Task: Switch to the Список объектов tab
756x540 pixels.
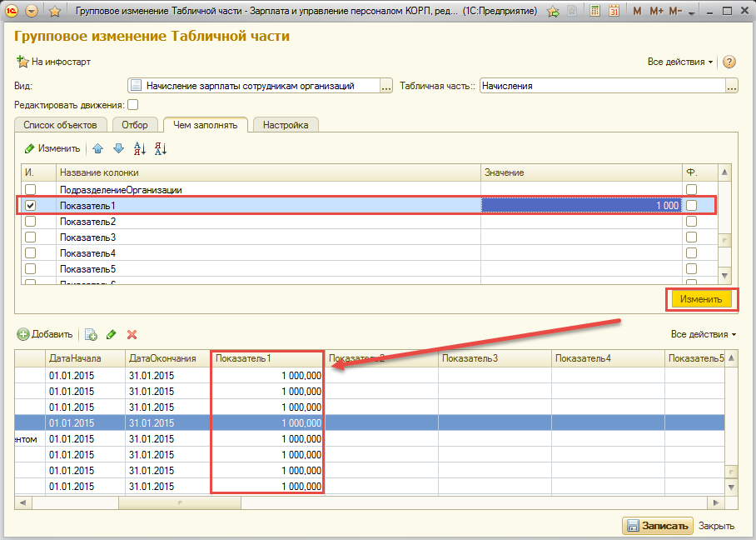Action: click(x=60, y=125)
